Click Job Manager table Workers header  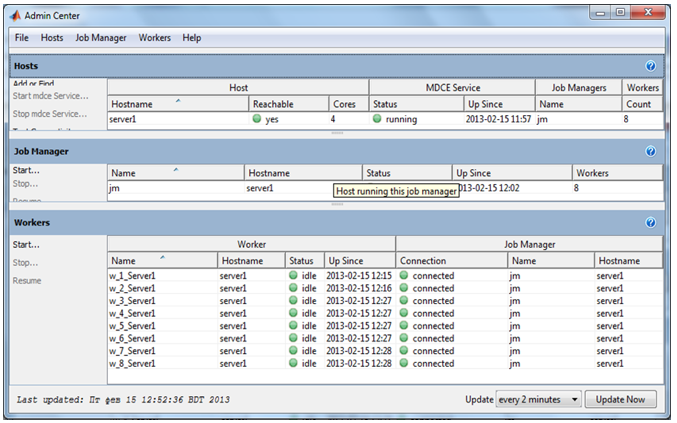tap(617, 173)
